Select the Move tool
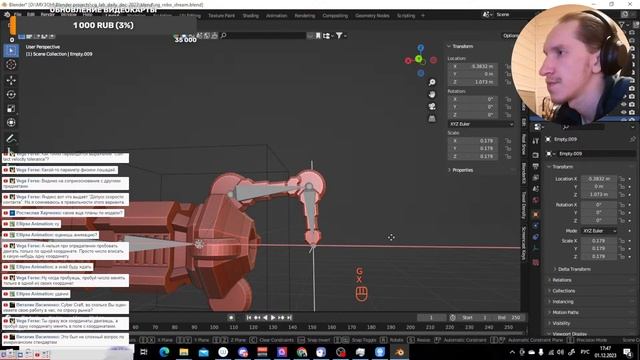Image resolution: width=640 pixels, height=360 pixels. 11,80
